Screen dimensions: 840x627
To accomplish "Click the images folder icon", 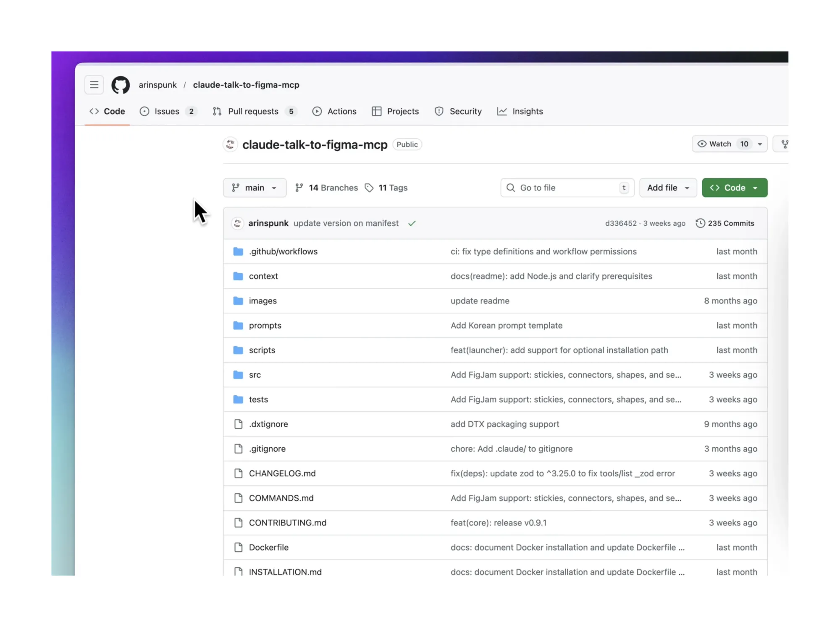I will pos(238,301).
